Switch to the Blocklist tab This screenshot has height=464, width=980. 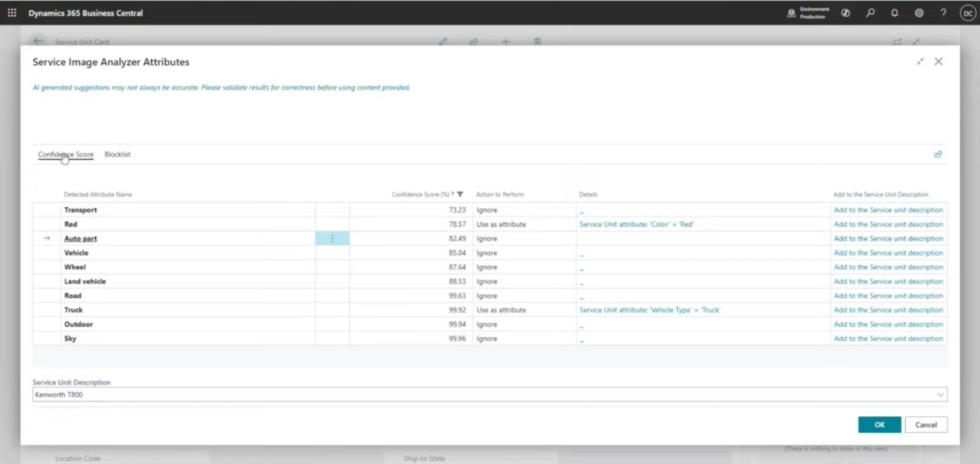coord(117,154)
